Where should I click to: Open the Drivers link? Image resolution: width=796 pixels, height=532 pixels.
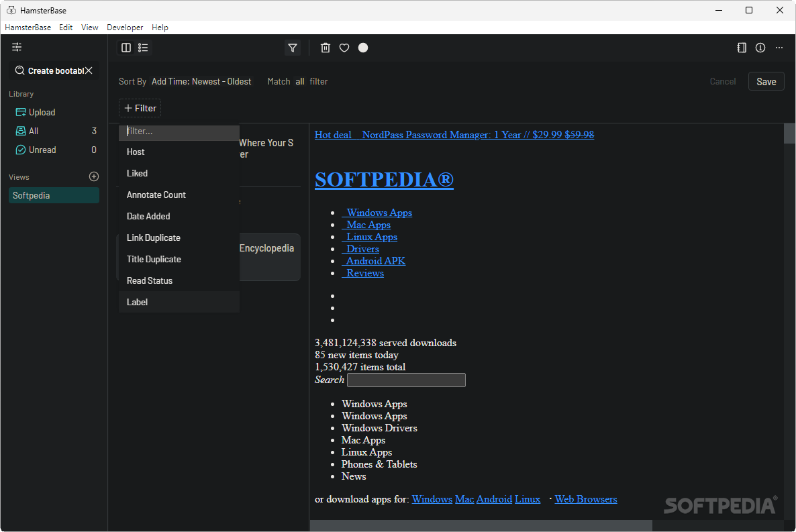tap(360, 249)
